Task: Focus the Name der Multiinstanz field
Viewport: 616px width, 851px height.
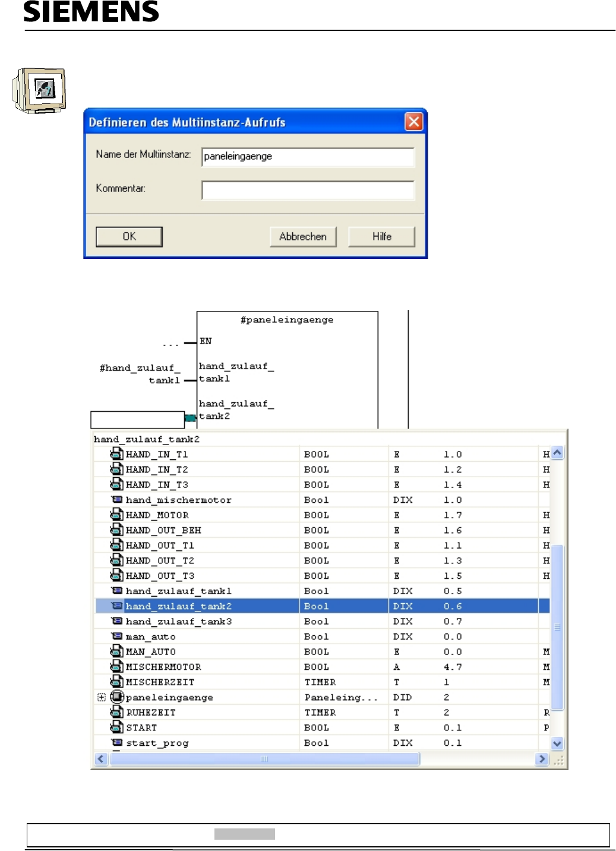Action: click(308, 157)
